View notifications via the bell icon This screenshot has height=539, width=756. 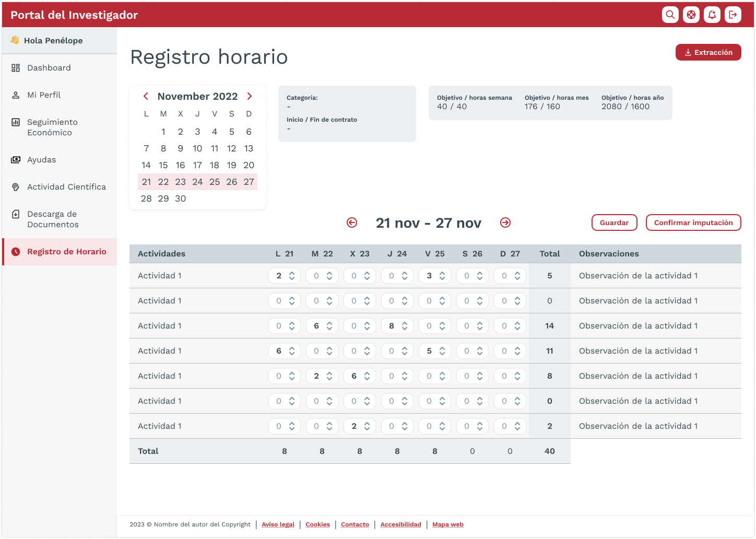pos(712,15)
